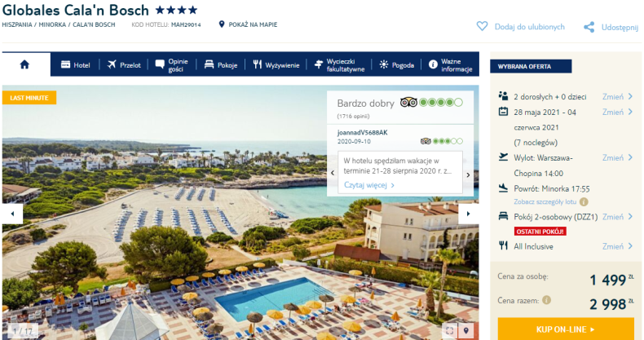Open the Wyżywienie tab
This screenshot has width=644, height=340.
click(x=276, y=65)
